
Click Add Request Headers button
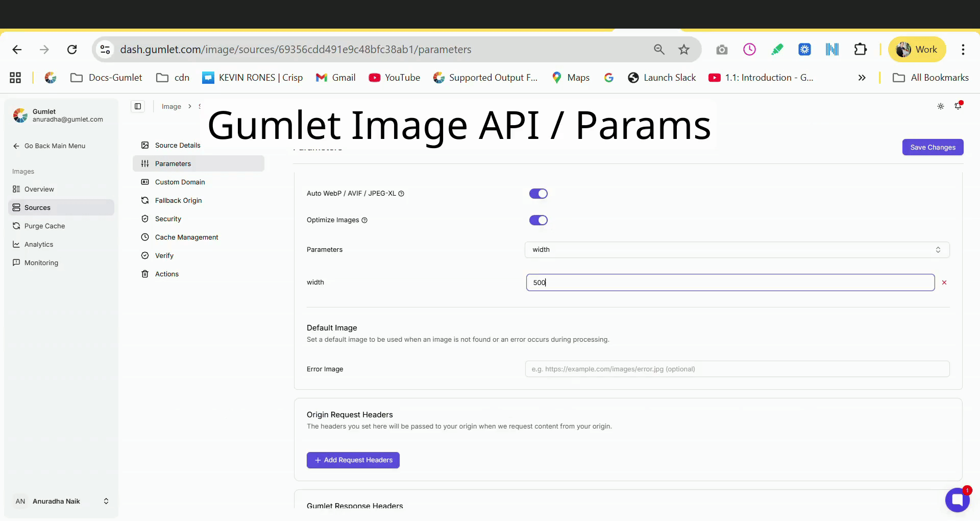click(353, 460)
